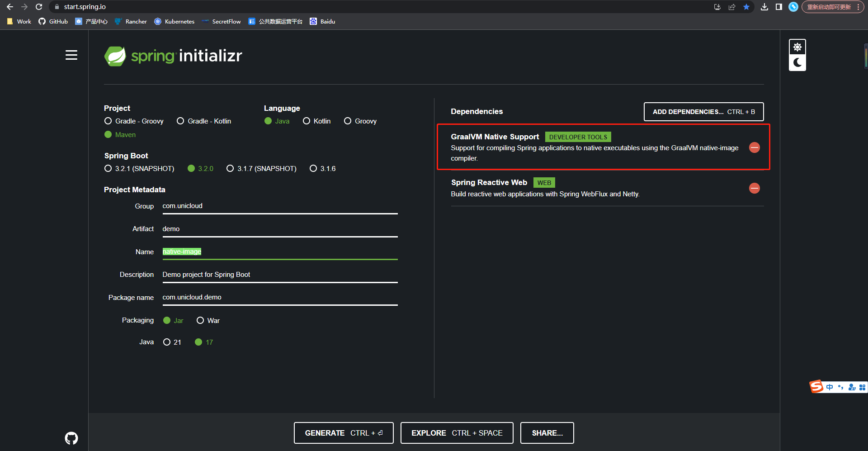Select Groovy language

point(360,121)
